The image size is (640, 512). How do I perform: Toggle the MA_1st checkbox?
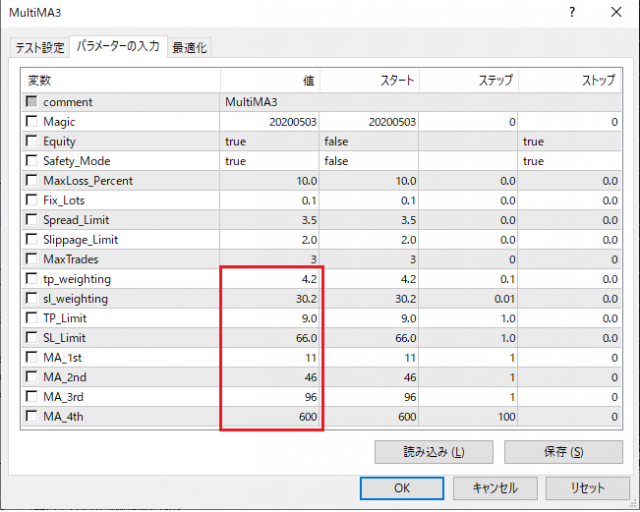(31, 357)
